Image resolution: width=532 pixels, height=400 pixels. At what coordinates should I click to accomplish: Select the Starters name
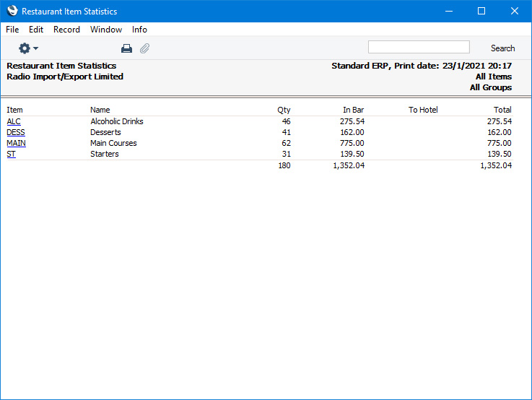point(105,154)
